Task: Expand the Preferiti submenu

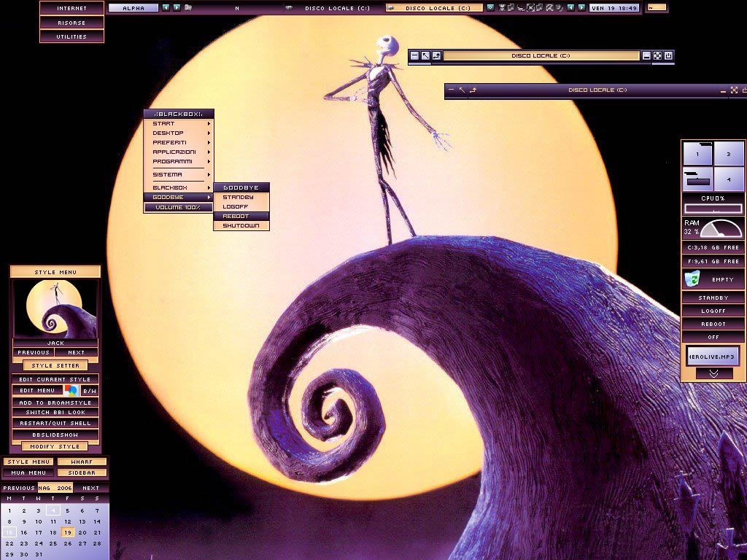Action: tap(179, 143)
